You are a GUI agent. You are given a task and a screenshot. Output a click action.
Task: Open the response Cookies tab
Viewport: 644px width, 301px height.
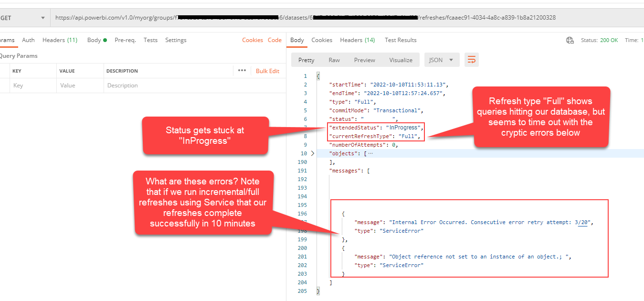click(x=322, y=40)
